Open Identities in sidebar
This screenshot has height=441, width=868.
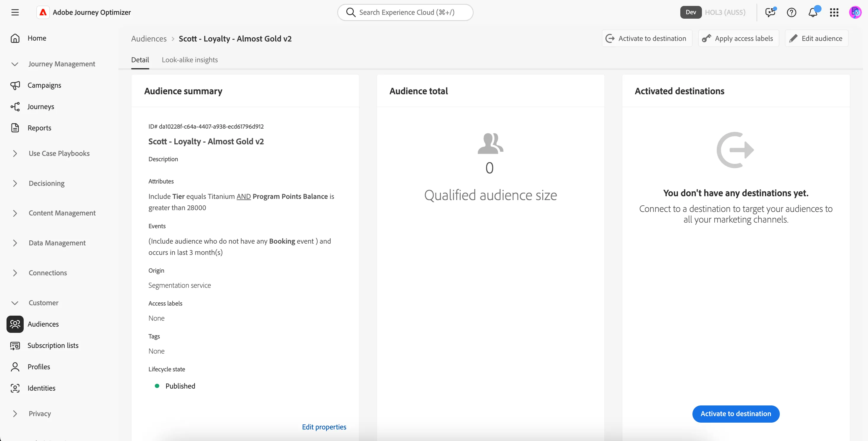(41, 388)
